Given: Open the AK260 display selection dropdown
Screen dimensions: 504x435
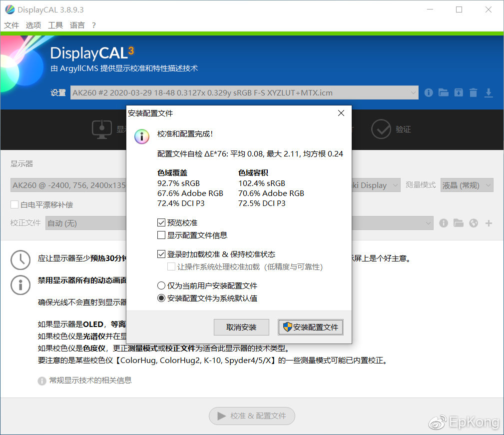Looking at the screenshot, I should pyautogui.click(x=68, y=185).
